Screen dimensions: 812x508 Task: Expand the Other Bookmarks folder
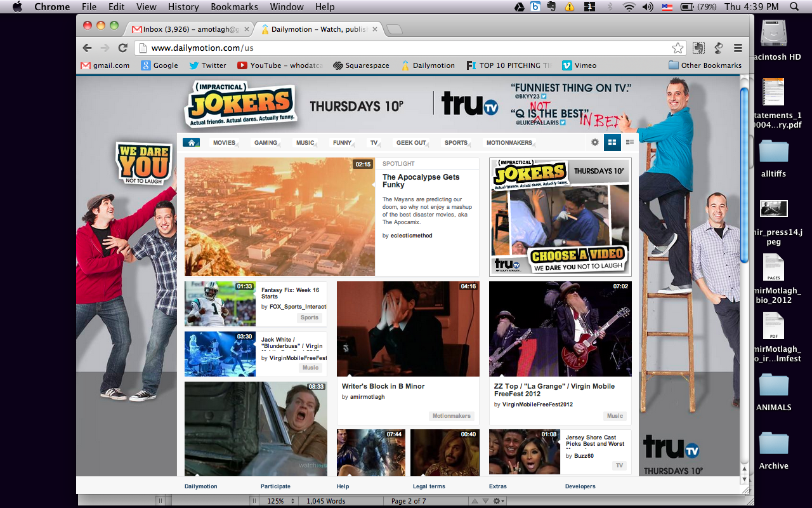pyautogui.click(x=705, y=65)
